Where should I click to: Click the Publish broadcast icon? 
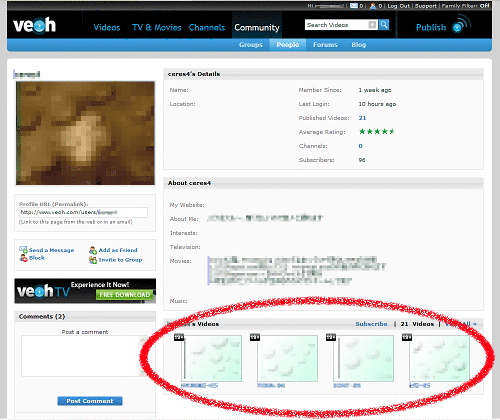click(461, 25)
